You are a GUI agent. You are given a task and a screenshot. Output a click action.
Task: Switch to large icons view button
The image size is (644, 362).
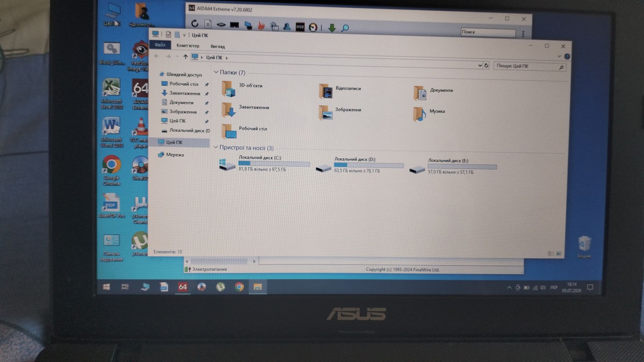[559, 253]
